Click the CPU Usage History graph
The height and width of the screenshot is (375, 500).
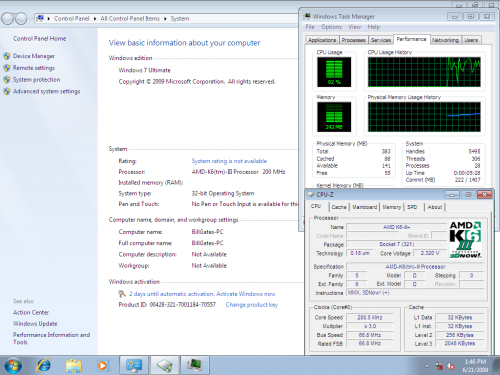point(424,72)
